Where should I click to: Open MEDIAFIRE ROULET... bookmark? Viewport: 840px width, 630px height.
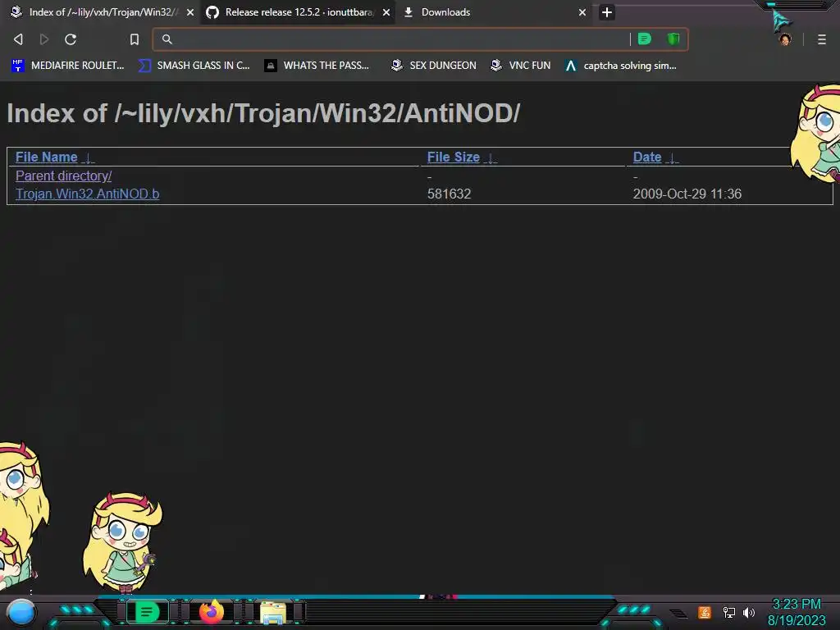point(67,66)
